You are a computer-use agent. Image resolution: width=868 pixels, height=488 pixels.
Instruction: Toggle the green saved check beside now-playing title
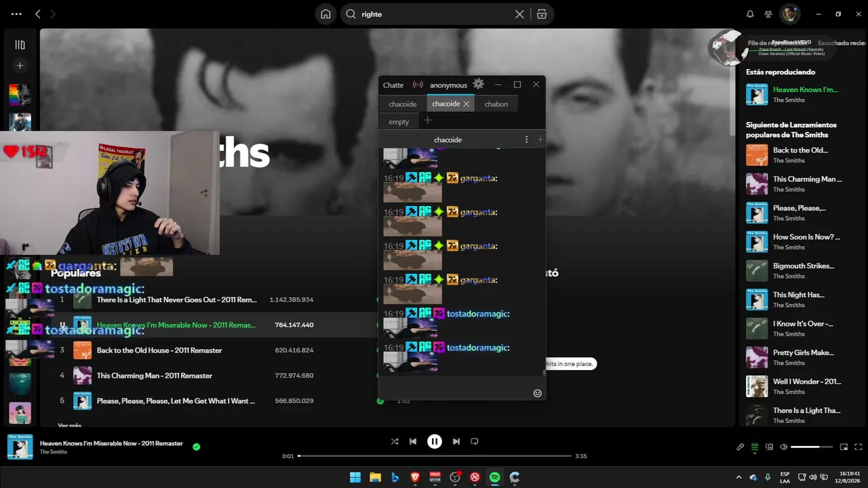tap(196, 447)
